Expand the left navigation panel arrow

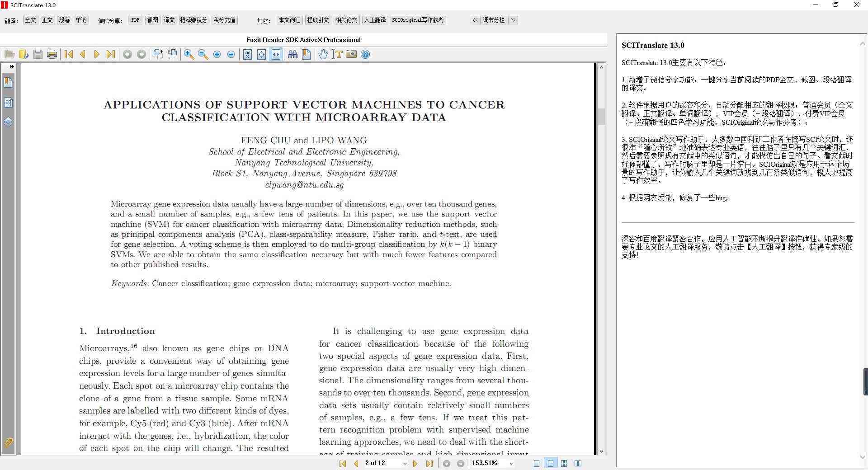pos(12,66)
